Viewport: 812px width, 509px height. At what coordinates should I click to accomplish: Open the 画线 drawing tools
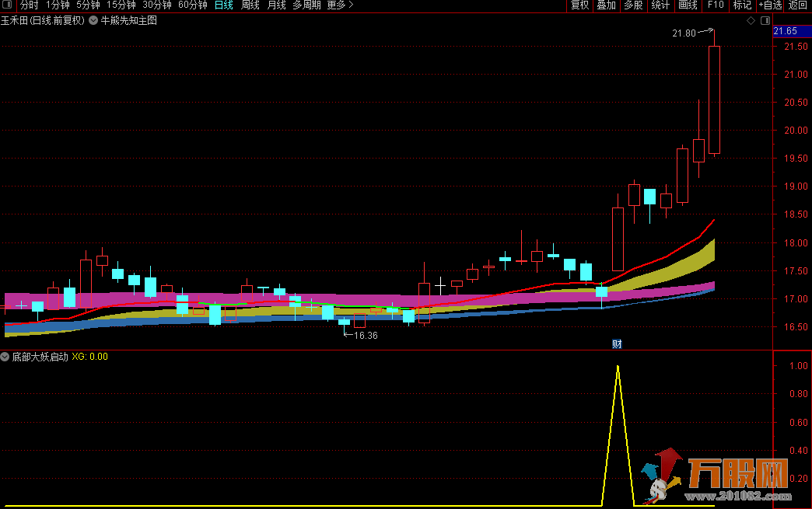(688, 5)
